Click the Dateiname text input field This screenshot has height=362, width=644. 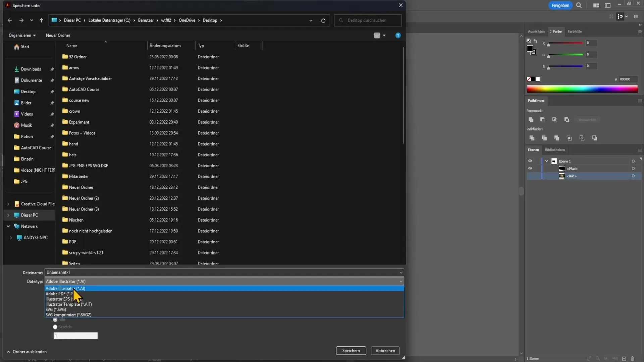click(224, 272)
